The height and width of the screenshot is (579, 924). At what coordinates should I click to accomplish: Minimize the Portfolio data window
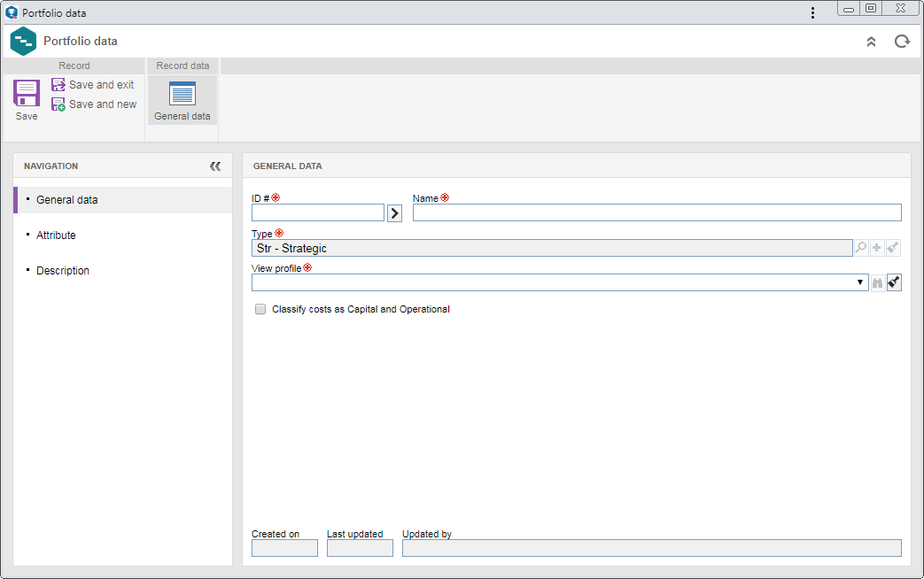coord(849,9)
